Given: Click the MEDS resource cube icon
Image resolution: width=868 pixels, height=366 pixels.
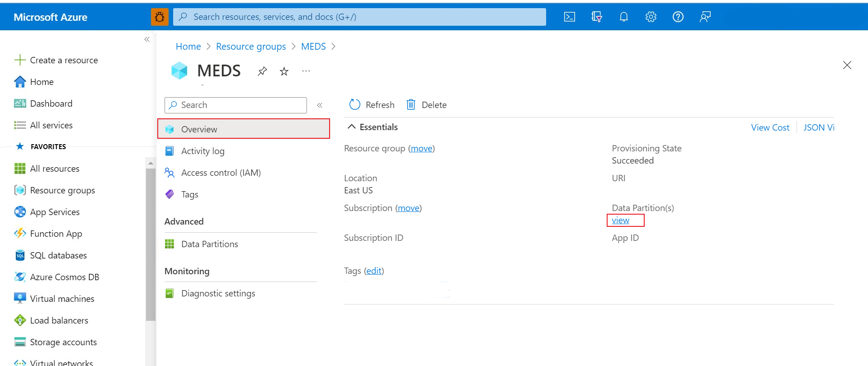Looking at the screenshot, I should pos(179,70).
